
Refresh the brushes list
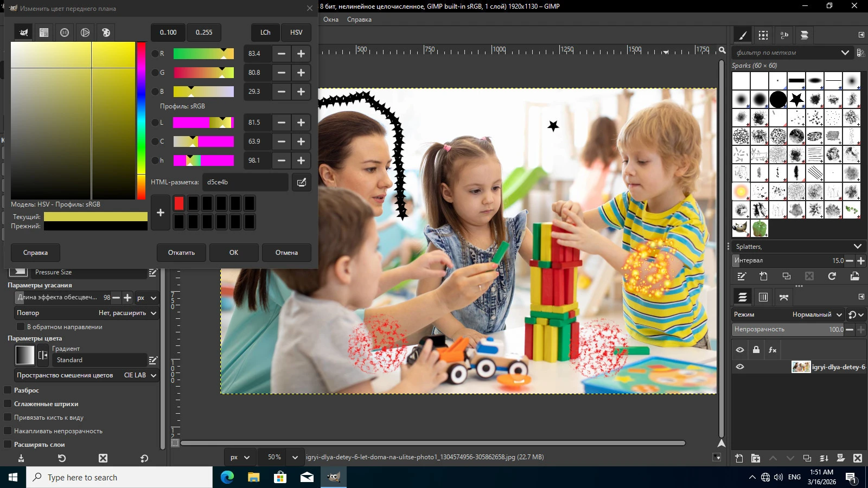[x=832, y=276]
